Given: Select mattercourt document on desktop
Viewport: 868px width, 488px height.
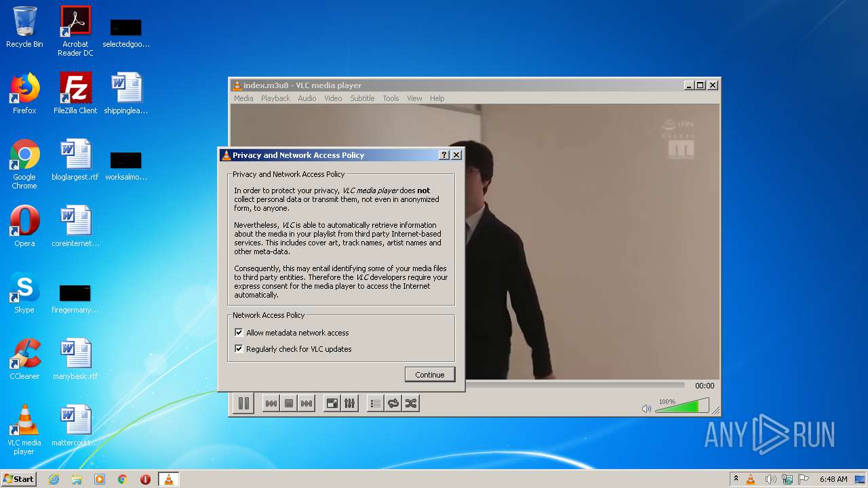Looking at the screenshot, I should tap(75, 426).
